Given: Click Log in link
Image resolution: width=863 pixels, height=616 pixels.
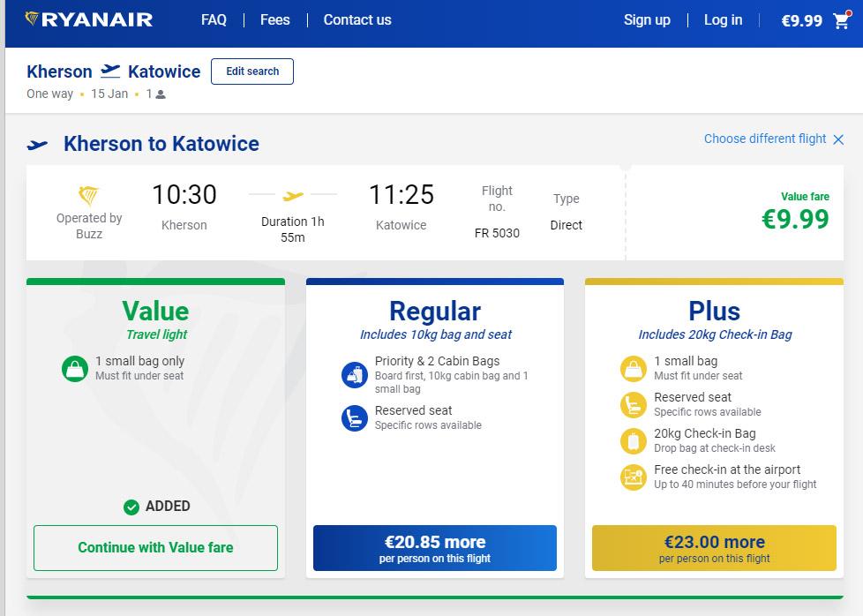Looking at the screenshot, I should pos(723,20).
